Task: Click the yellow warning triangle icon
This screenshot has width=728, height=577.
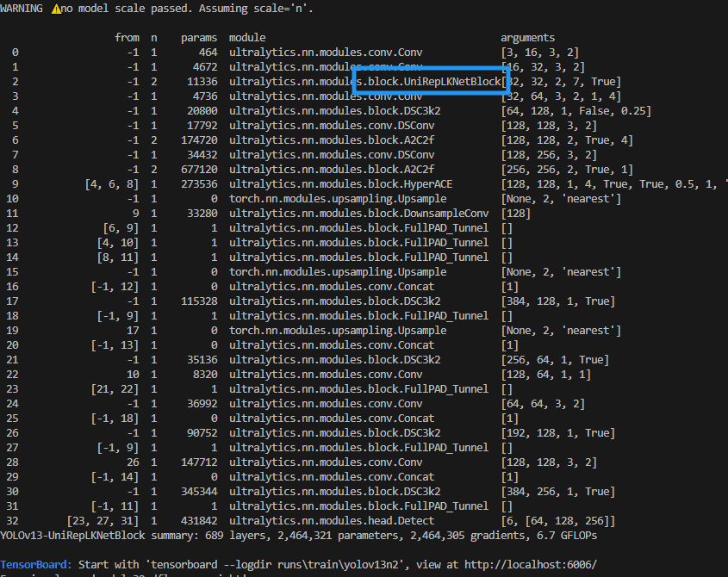Action: tap(56, 9)
